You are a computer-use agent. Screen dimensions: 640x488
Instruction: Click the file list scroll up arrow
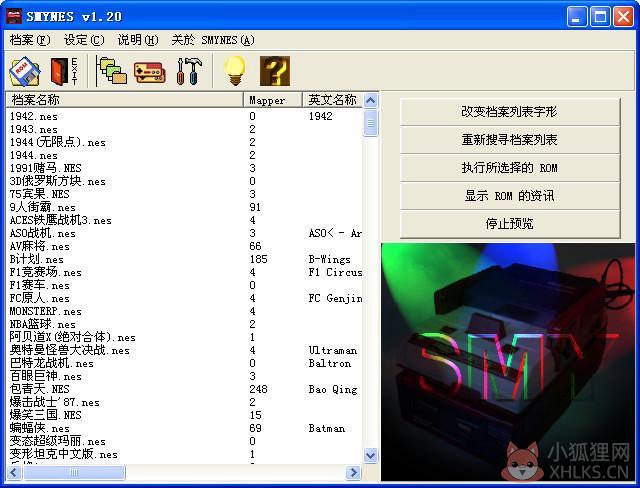pyautogui.click(x=371, y=100)
